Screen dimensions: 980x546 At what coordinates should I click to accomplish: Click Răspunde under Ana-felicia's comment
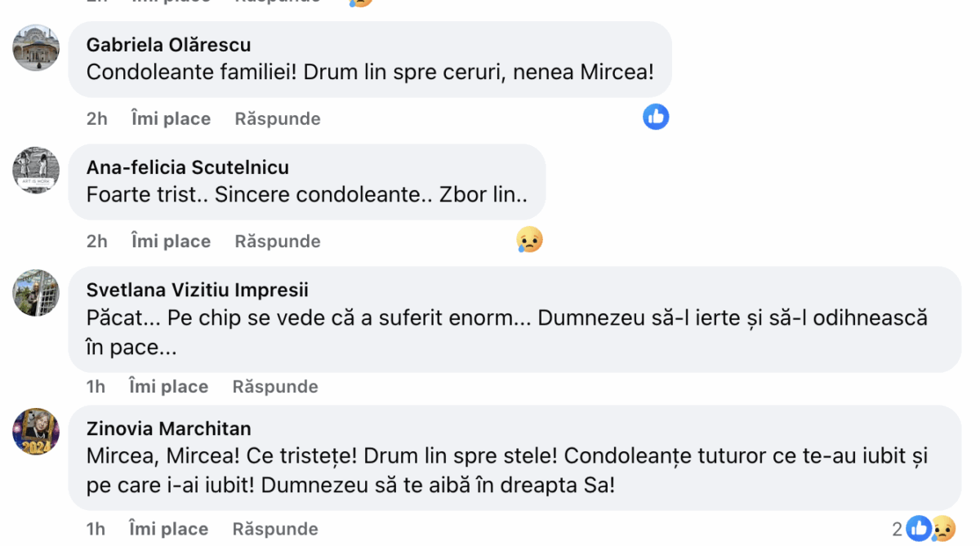click(277, 240)
